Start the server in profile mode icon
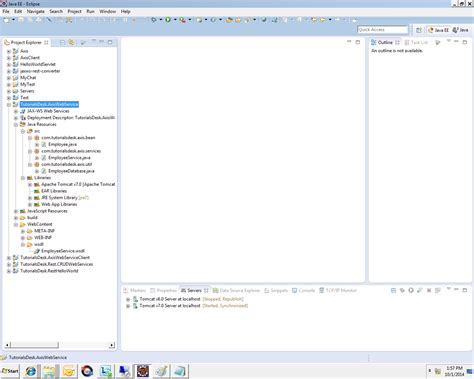Image resolution: width=474 pixels, height=379 pixels. pos(420,290)
